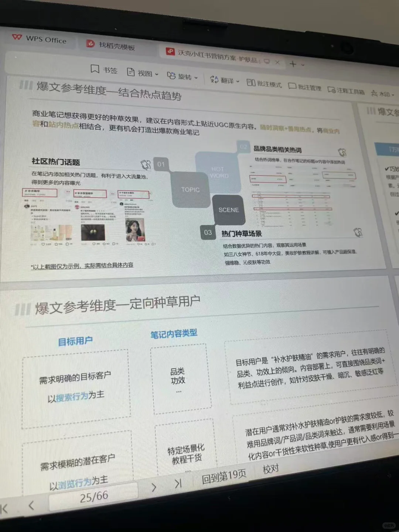Click the 笔记内容类型 column title
The image size is (399, 532).
point(174,334)
